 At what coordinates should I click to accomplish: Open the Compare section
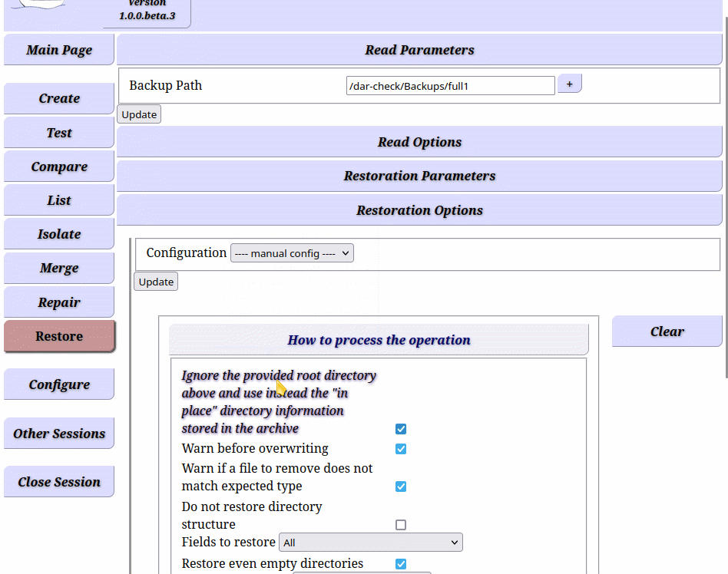click(x=59, y=167)
